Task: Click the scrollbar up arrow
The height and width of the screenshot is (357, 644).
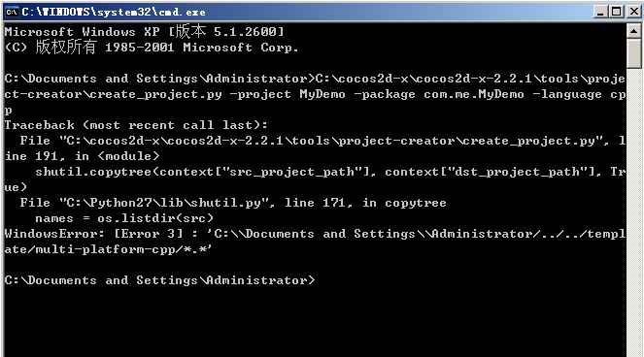Action: [633, 31]
